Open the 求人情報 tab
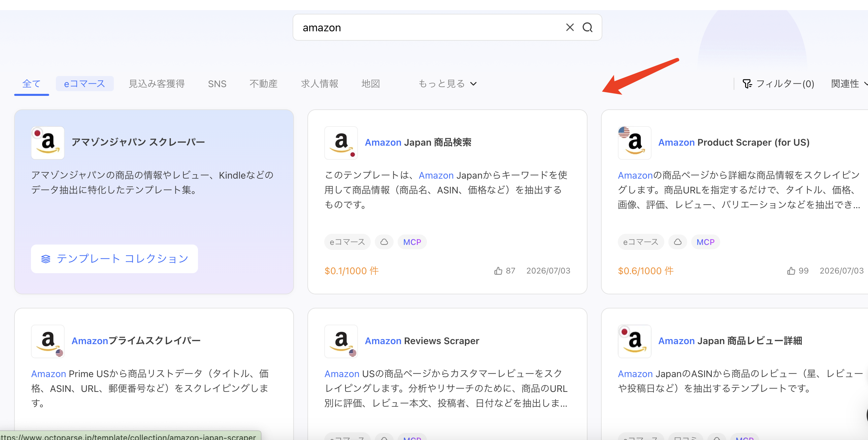The height and width of the screenshot is (440, 868). click(320, 83)
